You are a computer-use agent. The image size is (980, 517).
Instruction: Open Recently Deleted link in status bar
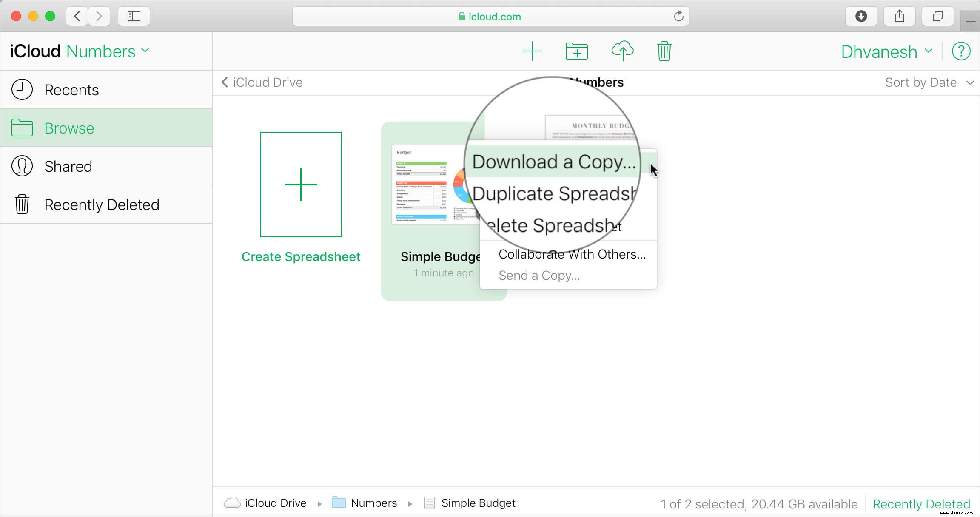(921, 504)
